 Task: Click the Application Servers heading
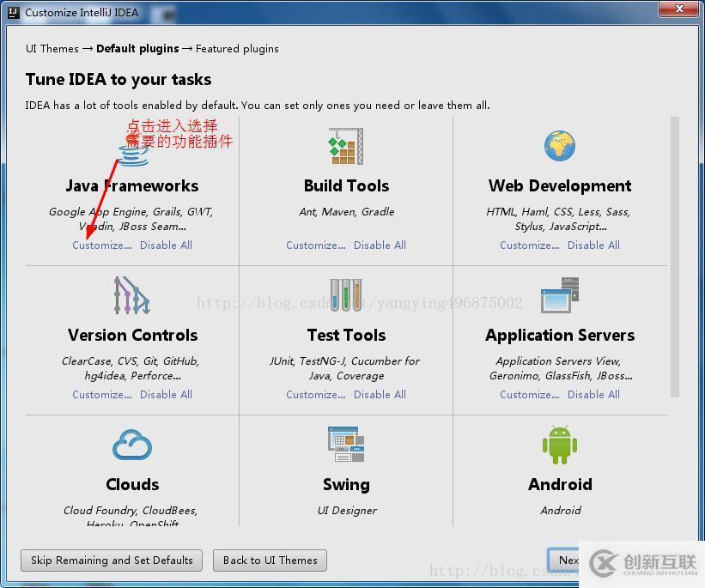pos(560,336)
